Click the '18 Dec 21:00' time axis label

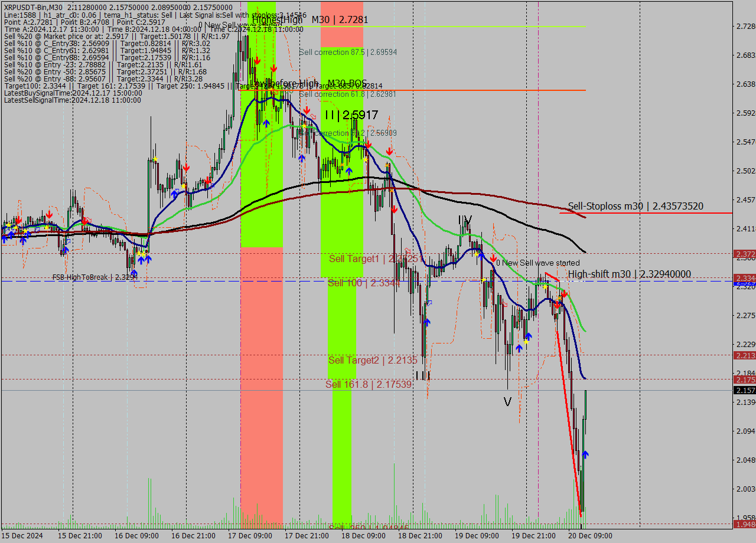(420, 536)
